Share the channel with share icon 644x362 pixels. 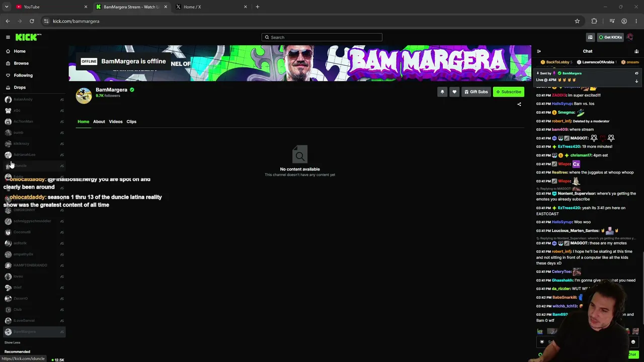click(519, 105)
